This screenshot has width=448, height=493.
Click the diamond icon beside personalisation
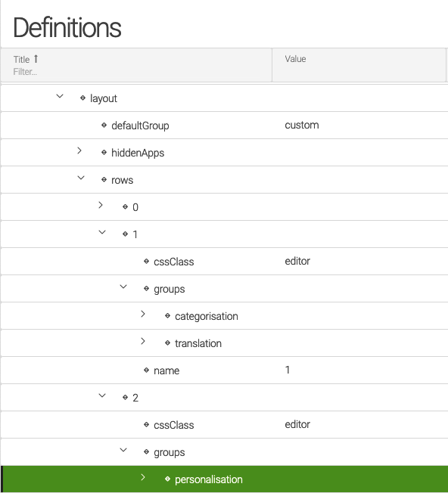pos(168,479)
